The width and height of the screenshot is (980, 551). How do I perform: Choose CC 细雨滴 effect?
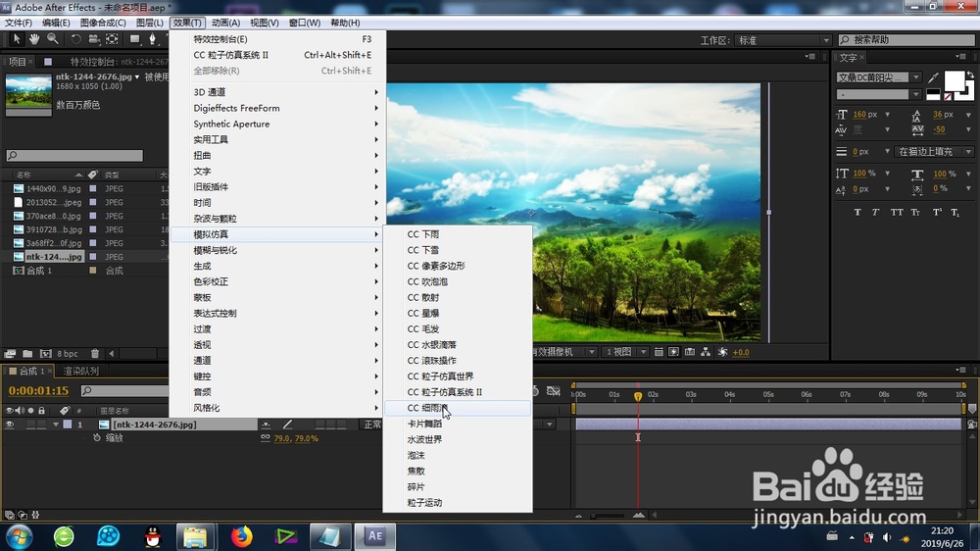coord(457,408)
